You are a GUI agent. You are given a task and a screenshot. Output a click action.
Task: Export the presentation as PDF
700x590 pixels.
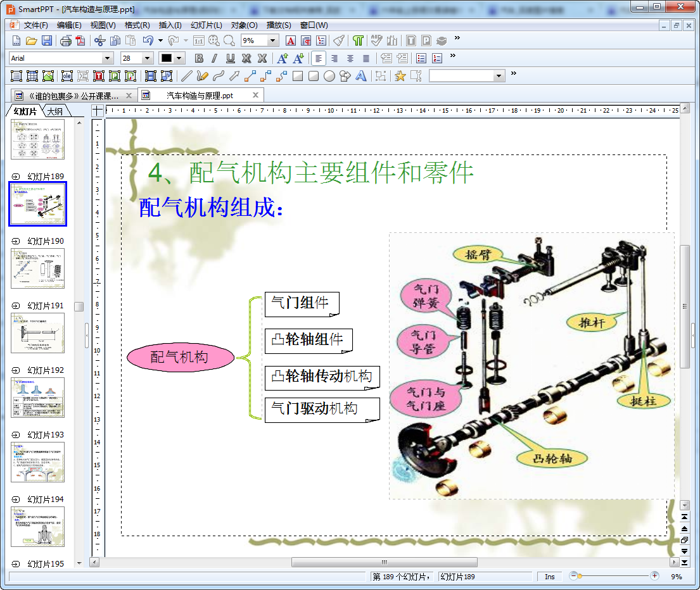pos(80,41)
